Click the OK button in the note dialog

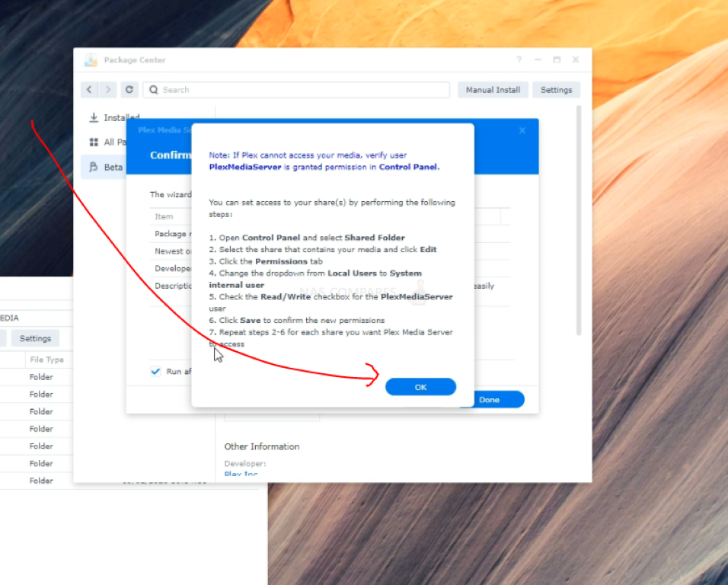420,387
